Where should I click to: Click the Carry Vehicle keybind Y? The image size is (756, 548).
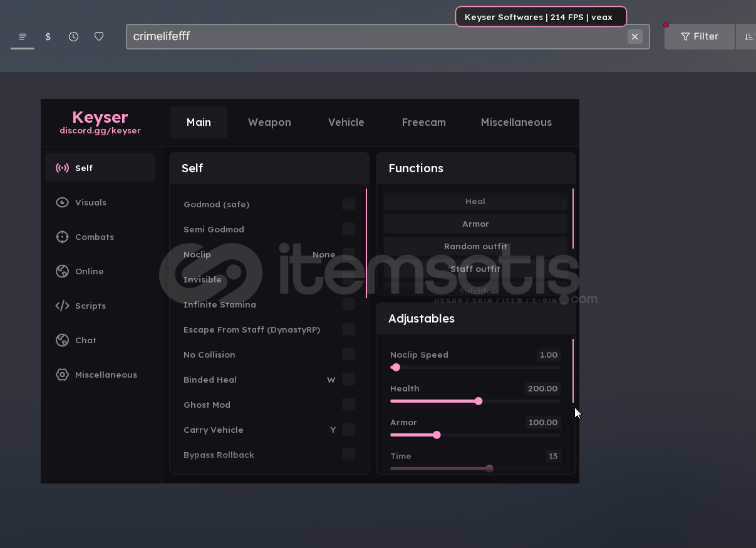click(x=333, y=430)
